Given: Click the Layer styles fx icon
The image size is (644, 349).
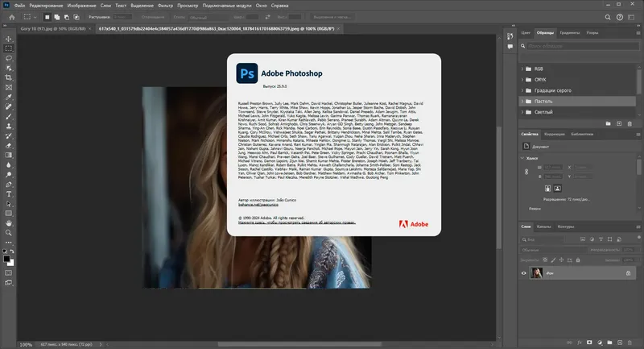Looking at the screenshot, I should (580, 343).
